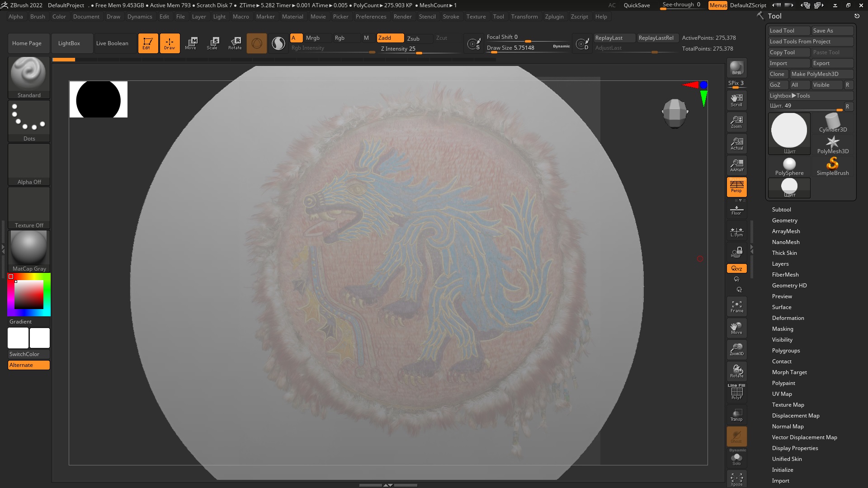The height and width of the screenshot is (488, 868).
Task: Click the Zoom canvas icon
Action: 736,122
